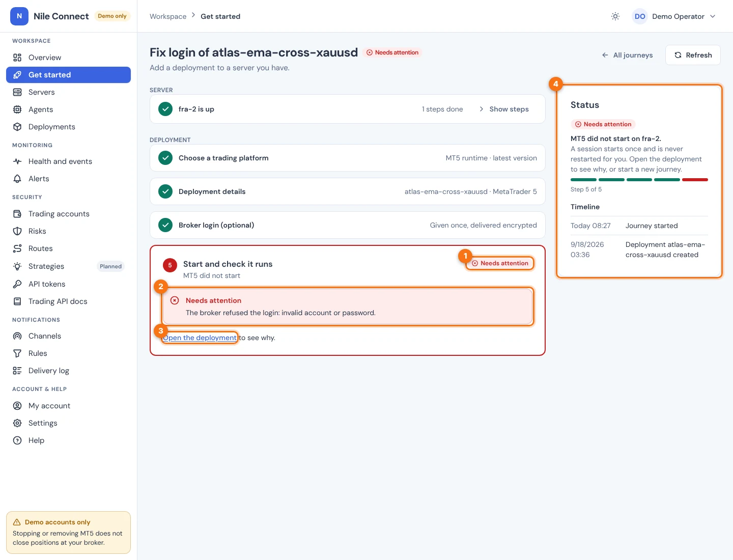Click the 'Step 5 of 5' label
This screenshot has height=560, width=733.
[586, 189]
